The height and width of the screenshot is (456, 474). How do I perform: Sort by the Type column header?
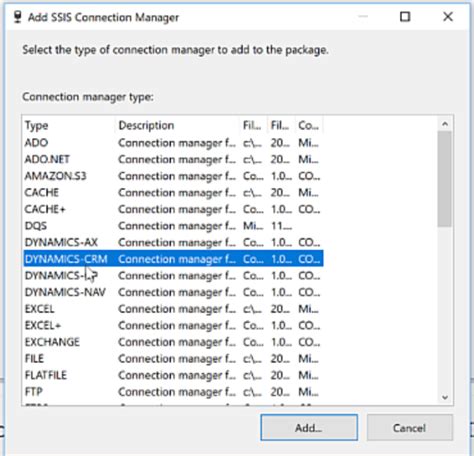pyautogui.click(x=69, y=125)
